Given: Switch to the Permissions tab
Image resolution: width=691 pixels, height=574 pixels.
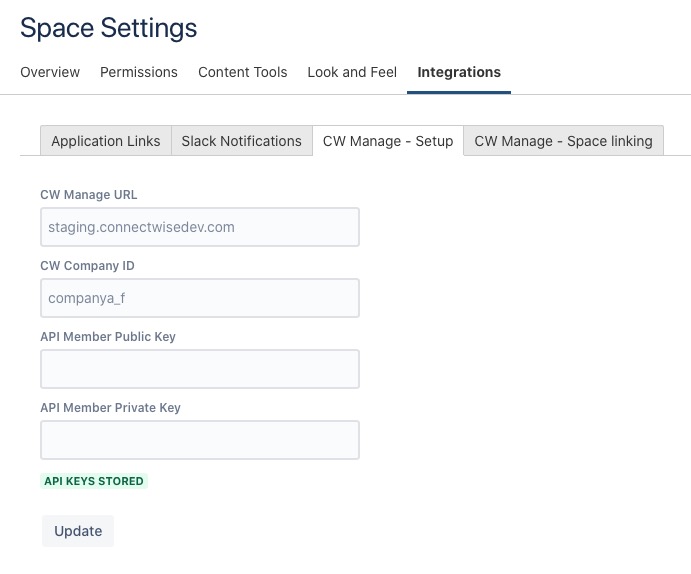Looking at the screenshot, I should [139, 72].
